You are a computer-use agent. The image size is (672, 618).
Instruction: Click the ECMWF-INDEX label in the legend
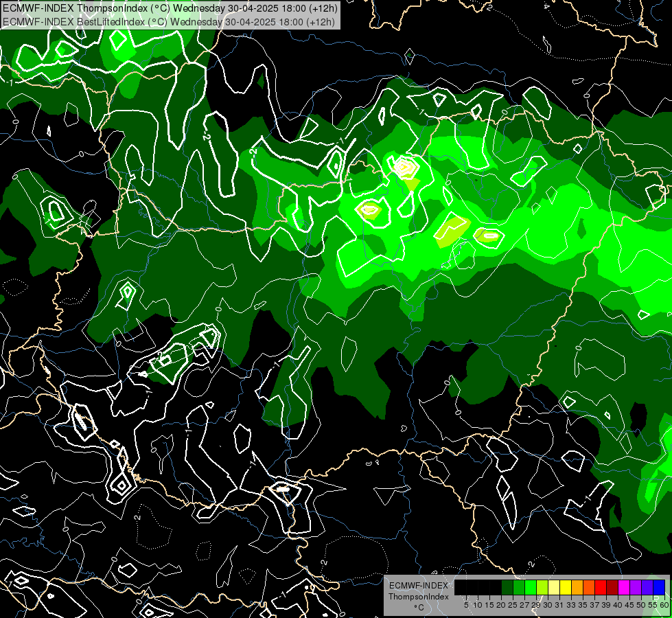pos(419,586)
